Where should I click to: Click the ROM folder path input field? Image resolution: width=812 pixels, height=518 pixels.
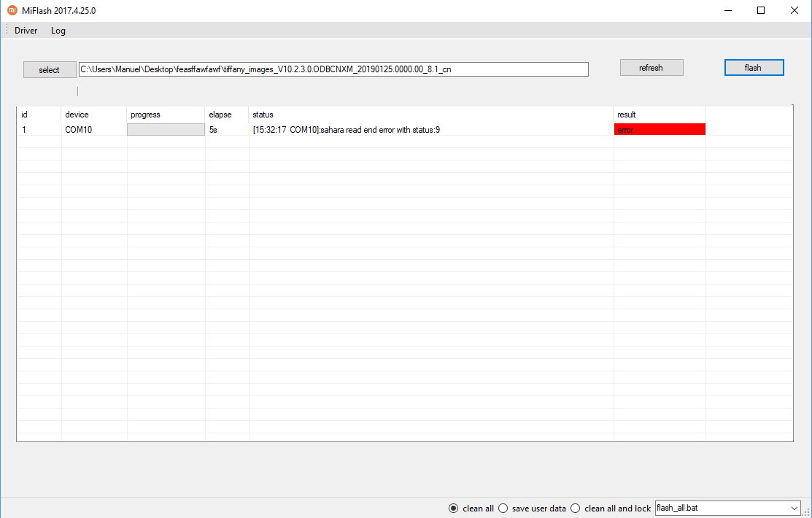coord(333,69)
